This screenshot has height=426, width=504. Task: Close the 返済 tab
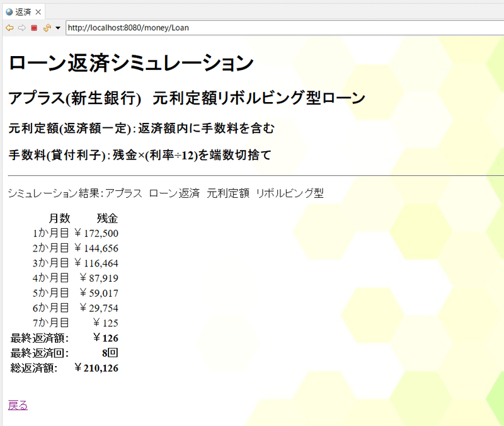(38, 12)
